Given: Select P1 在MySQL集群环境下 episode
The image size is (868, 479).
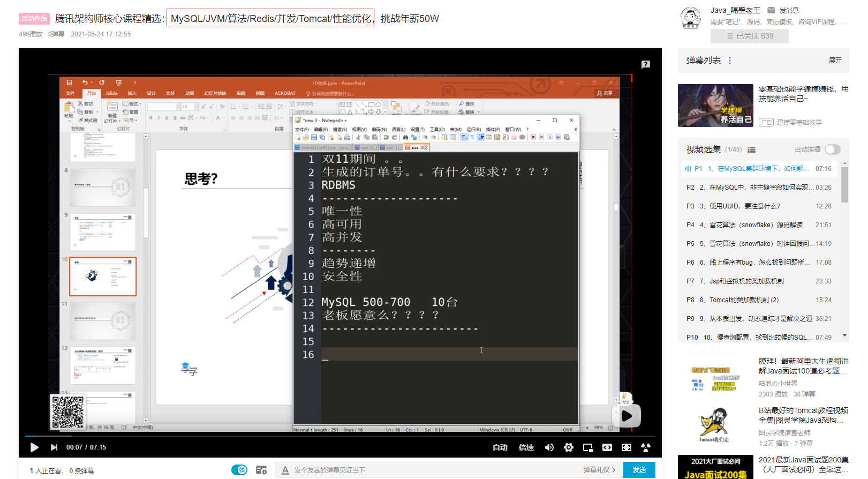Looking at the screenshot, I should coord(758,169).
